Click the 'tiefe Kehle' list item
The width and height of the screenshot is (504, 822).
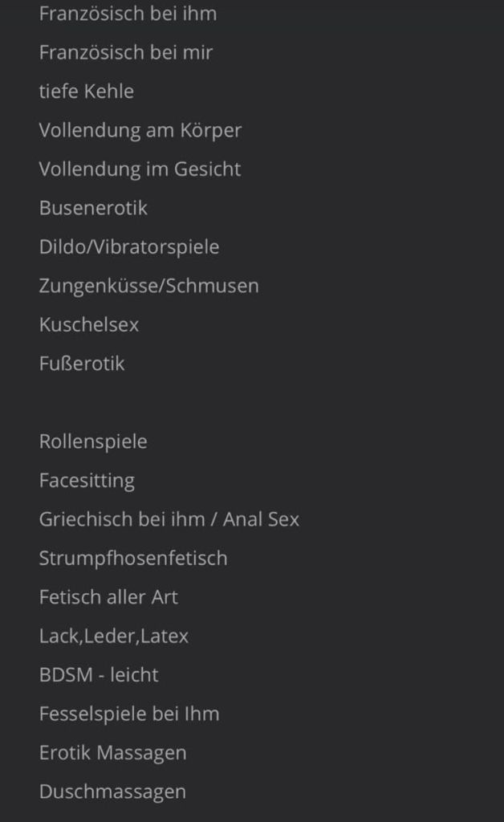[86, 92]
